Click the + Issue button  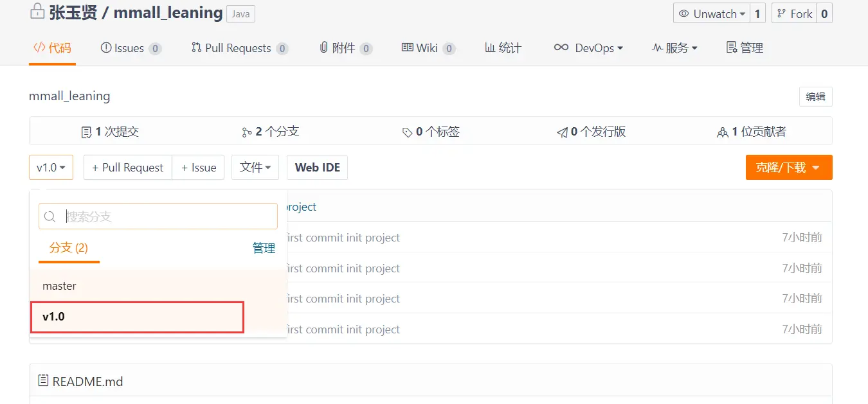click(198, 168)
